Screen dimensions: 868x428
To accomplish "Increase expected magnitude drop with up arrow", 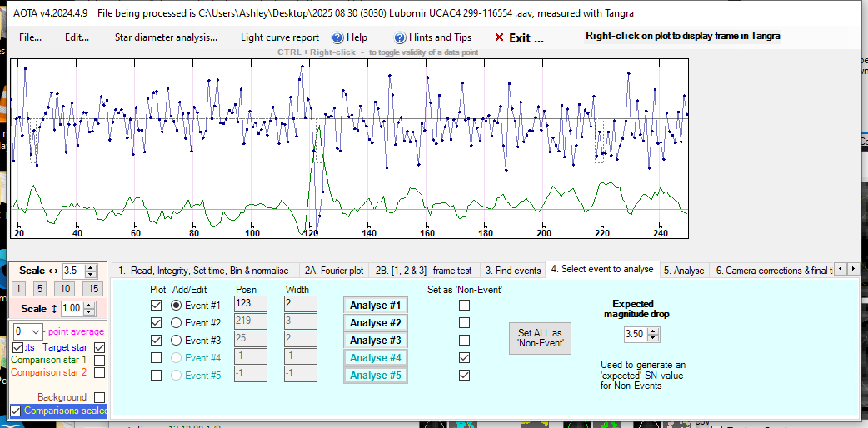I will [653, 330].
